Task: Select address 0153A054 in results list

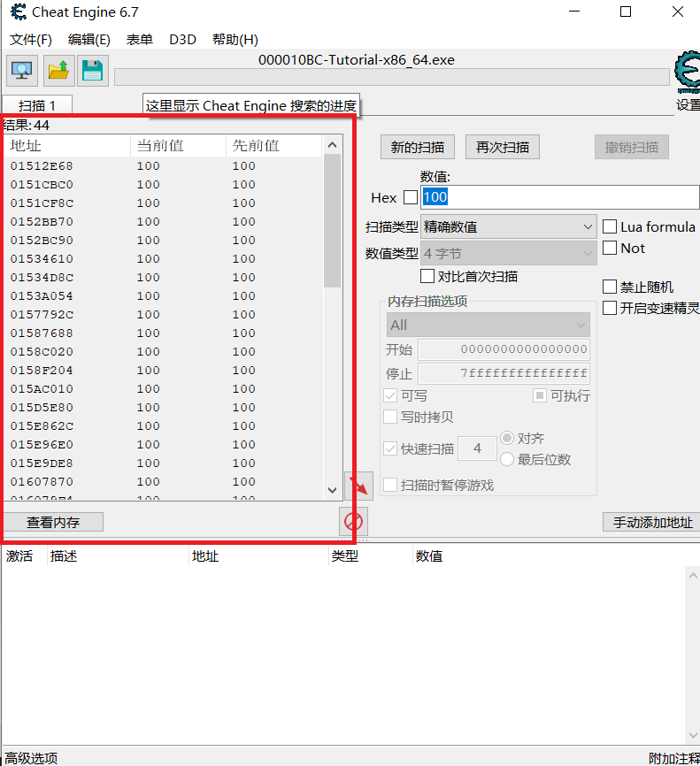Action: pos(42,296)
